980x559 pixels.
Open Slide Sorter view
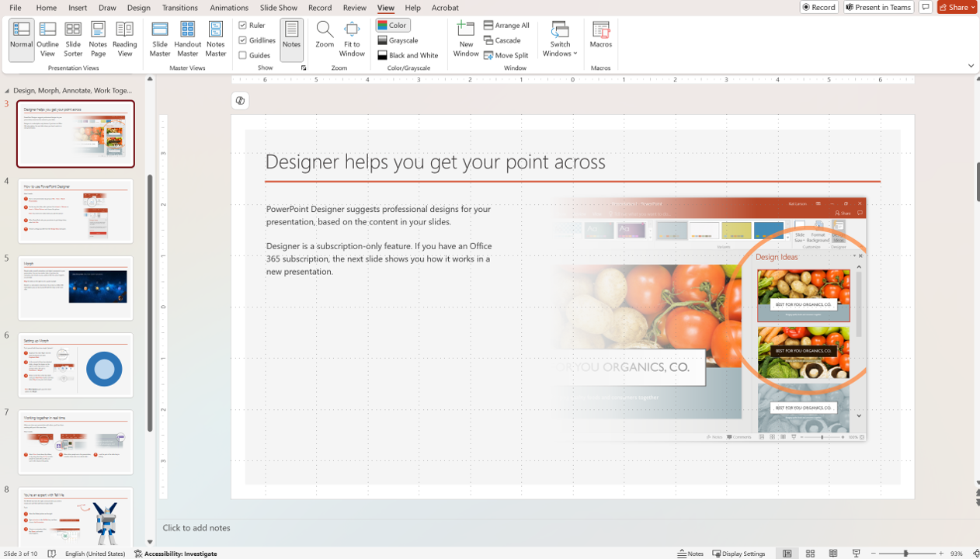point(73,39)
